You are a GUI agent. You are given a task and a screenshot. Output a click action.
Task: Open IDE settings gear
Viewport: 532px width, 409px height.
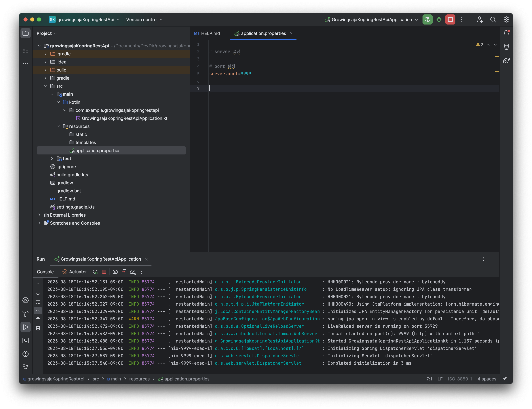click(506, 19)
